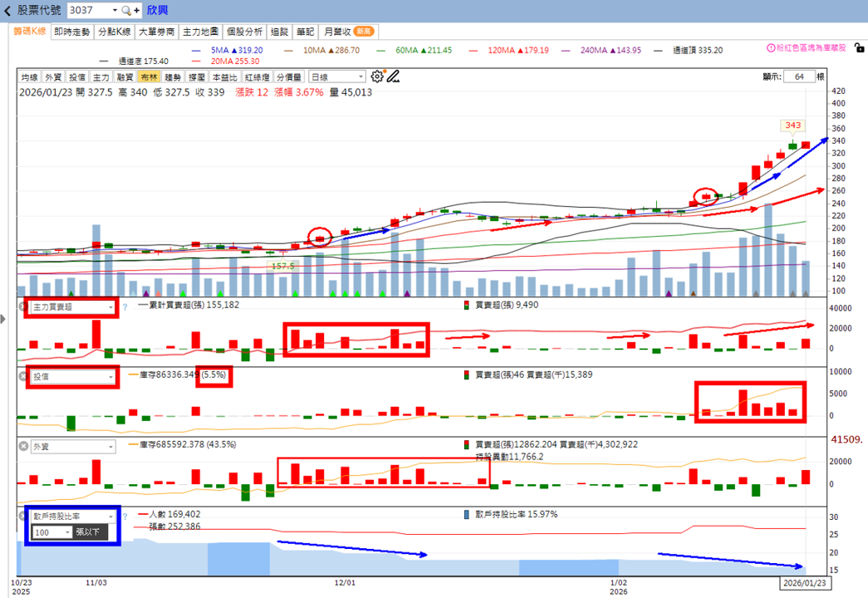Open the 日線 timeframe dropdown
This screenshot has height=598, width=868.
337,77
